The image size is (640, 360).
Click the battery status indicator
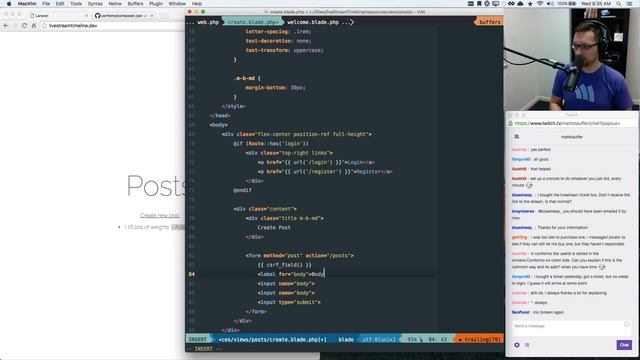pyautogui.click(x=568, y=4)
